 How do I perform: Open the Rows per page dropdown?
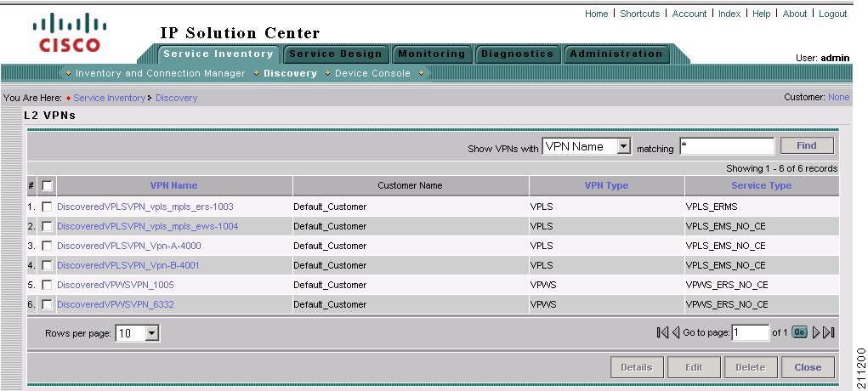[137, 333]
